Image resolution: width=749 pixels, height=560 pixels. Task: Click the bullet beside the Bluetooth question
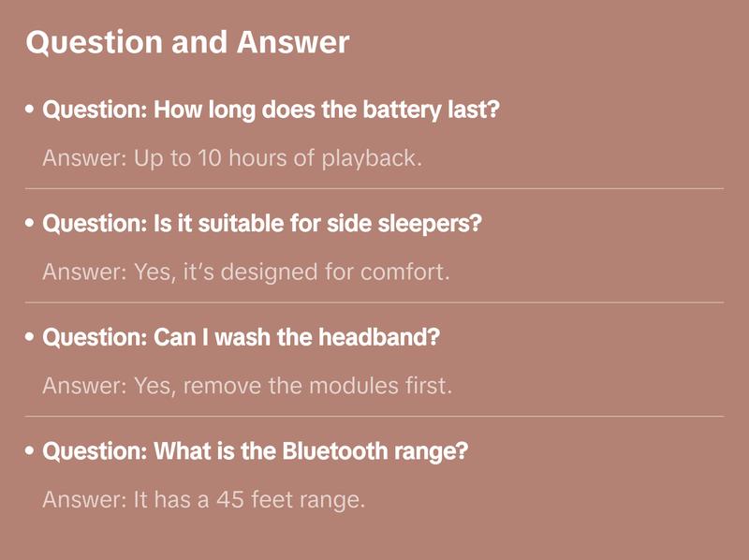pos(31,451)
